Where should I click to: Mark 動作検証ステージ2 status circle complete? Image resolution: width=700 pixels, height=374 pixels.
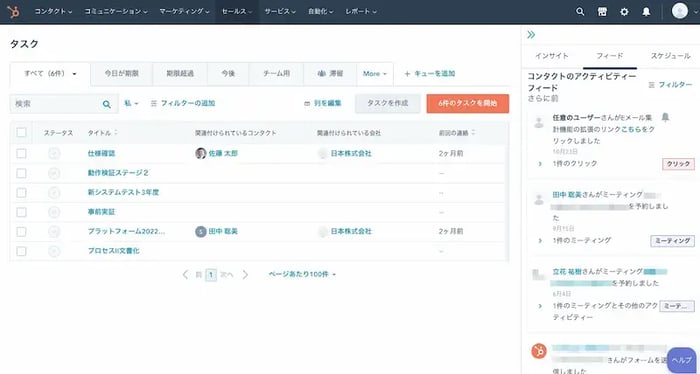coord(54,173)
